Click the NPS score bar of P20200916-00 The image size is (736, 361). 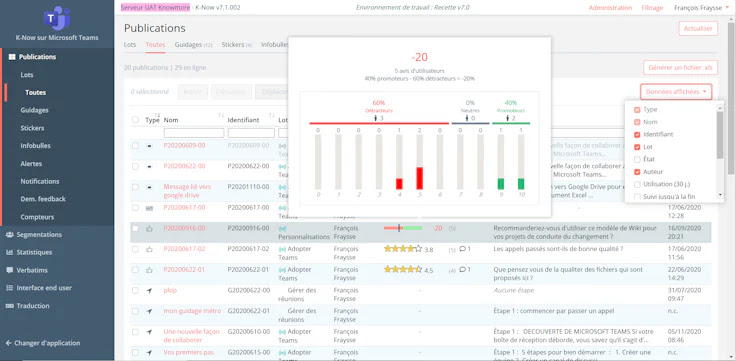click(403, 228)
